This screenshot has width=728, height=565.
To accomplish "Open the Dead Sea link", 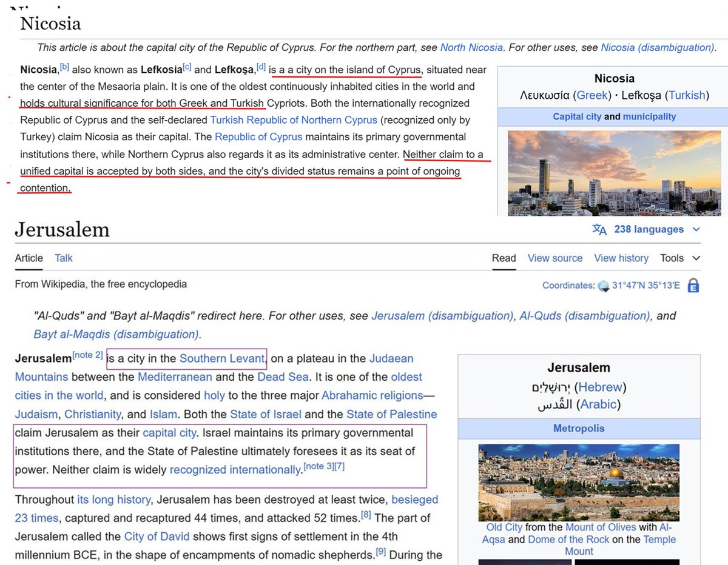I will click(x=283, y=377).
